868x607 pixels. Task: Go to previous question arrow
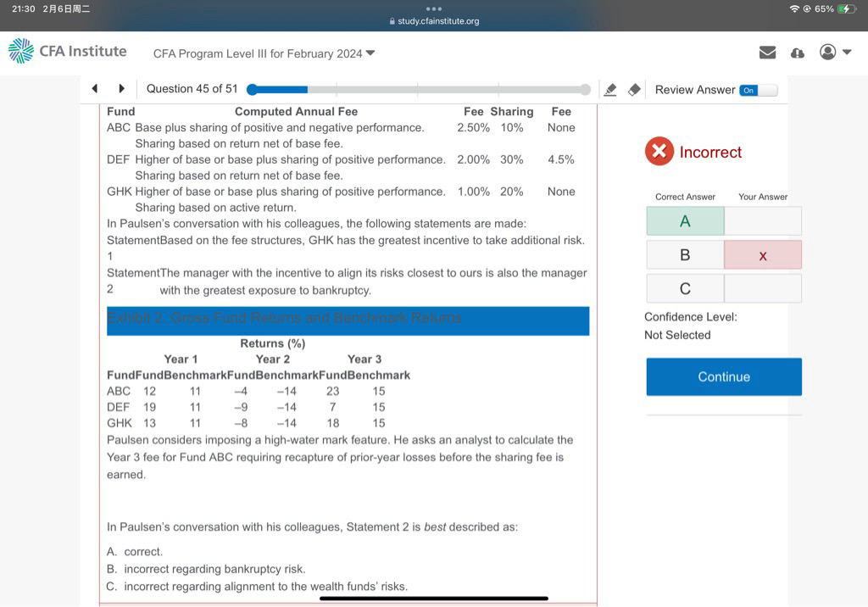coord(95,89)
